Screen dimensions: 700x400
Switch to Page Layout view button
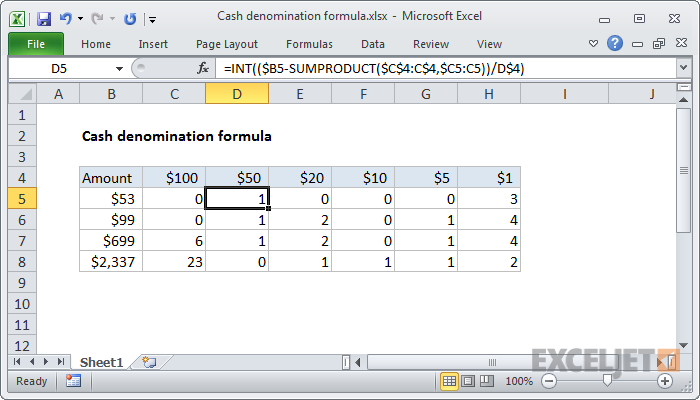pyautogui.click(x=468, y=381)
